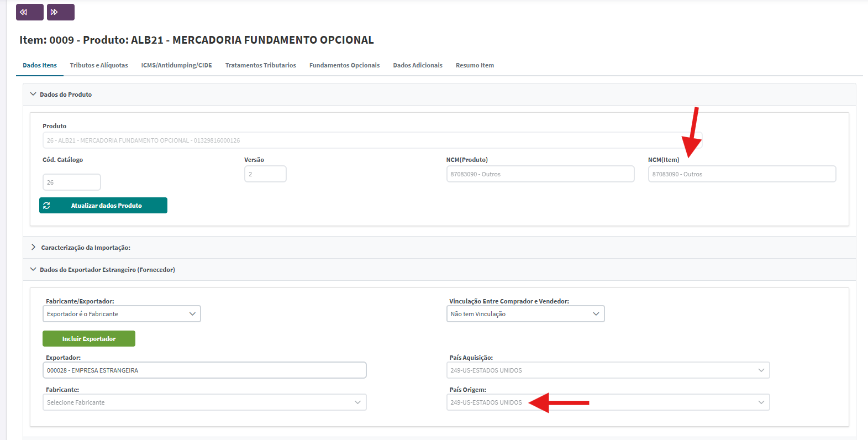Open País Origem dropdown
868x440 pixels.
(x=608, y=402)
